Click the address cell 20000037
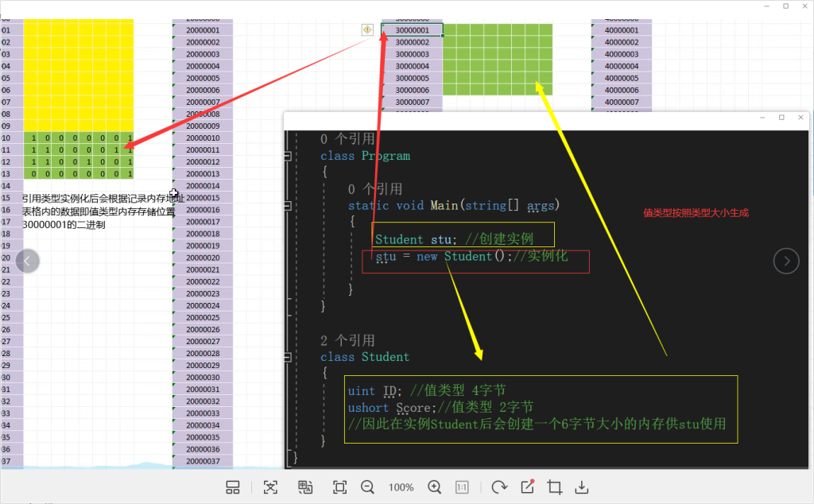The width and height of the screenshot is (814, 504). (x=203, y=461)
